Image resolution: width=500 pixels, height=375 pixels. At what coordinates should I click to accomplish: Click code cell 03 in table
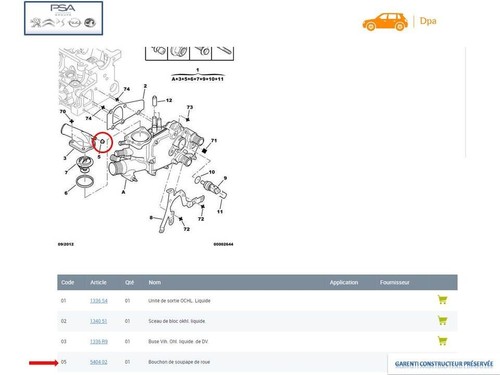(63, 342)
